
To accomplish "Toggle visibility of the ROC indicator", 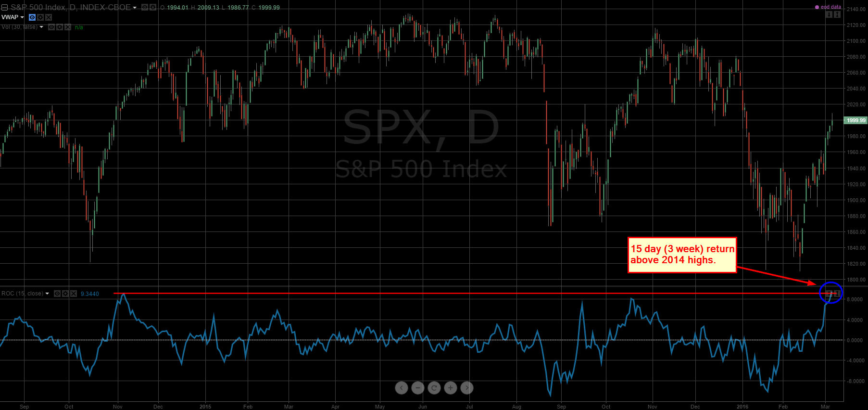I will [x=57, y=294].
